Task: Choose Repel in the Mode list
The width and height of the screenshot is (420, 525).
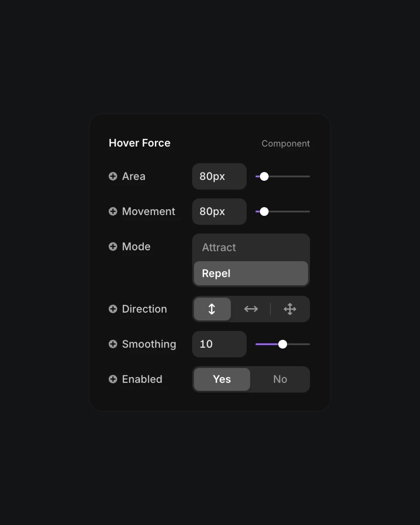Action: point(251,273)
